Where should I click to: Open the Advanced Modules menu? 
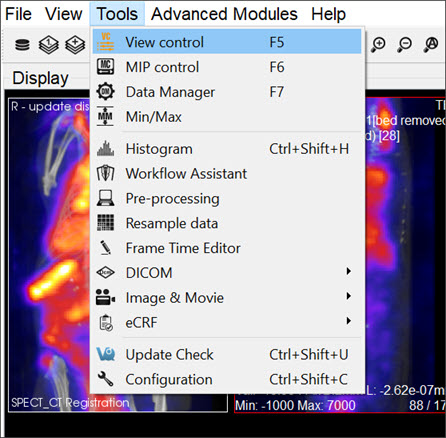click(x=224, y=14)
